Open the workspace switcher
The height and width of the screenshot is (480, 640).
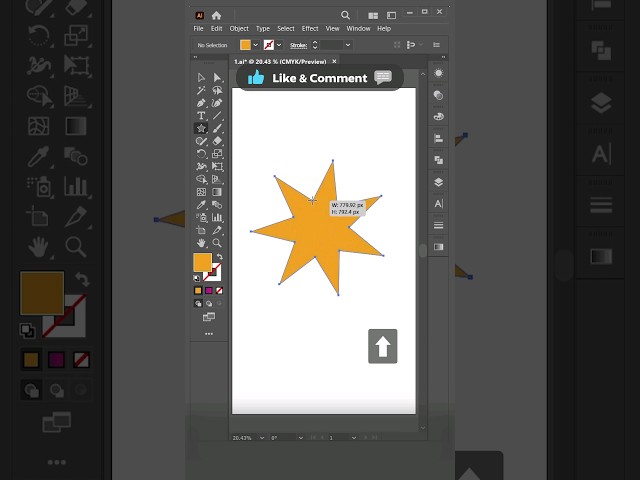pyautogui.click(x=391, y=16)
